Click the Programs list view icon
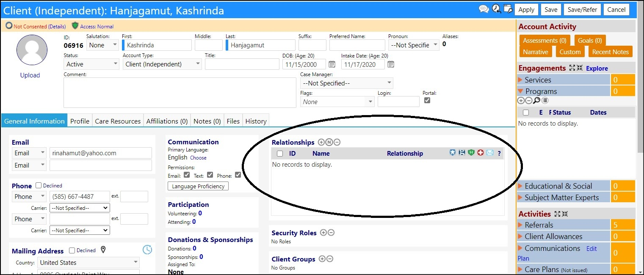The image size is (644, 275). pos(545,100)
